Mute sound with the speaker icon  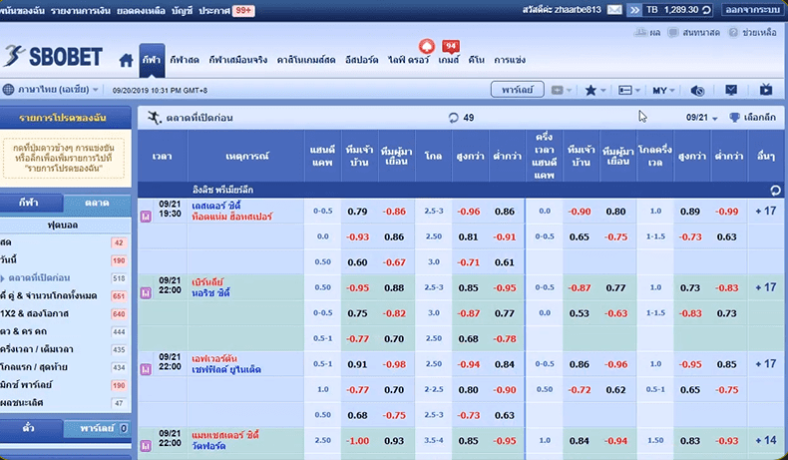click(697, 90)
